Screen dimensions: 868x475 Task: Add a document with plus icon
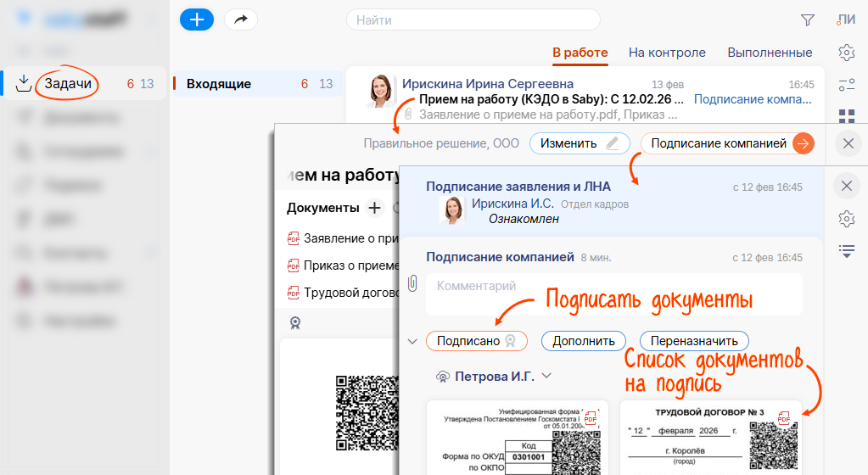tap(374, 208)
